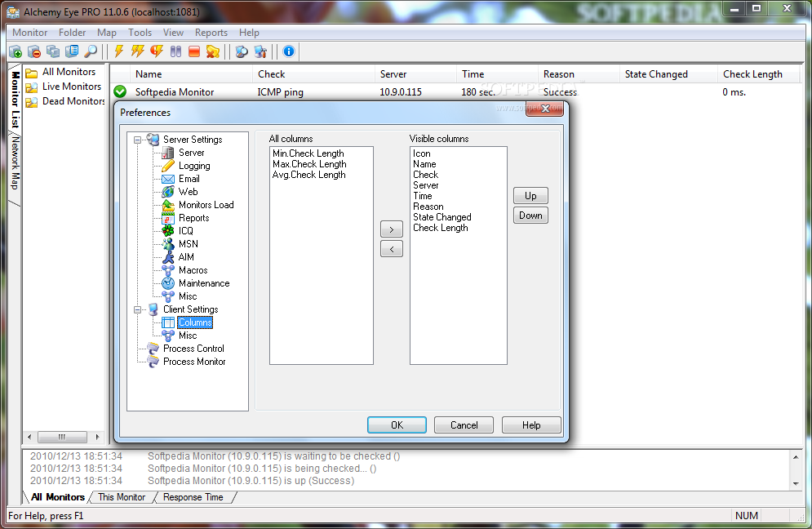Screen dimensions: 812x529
Task: Open the All Monitors folder
Action: pyautogui.click(x=69, y=72)
